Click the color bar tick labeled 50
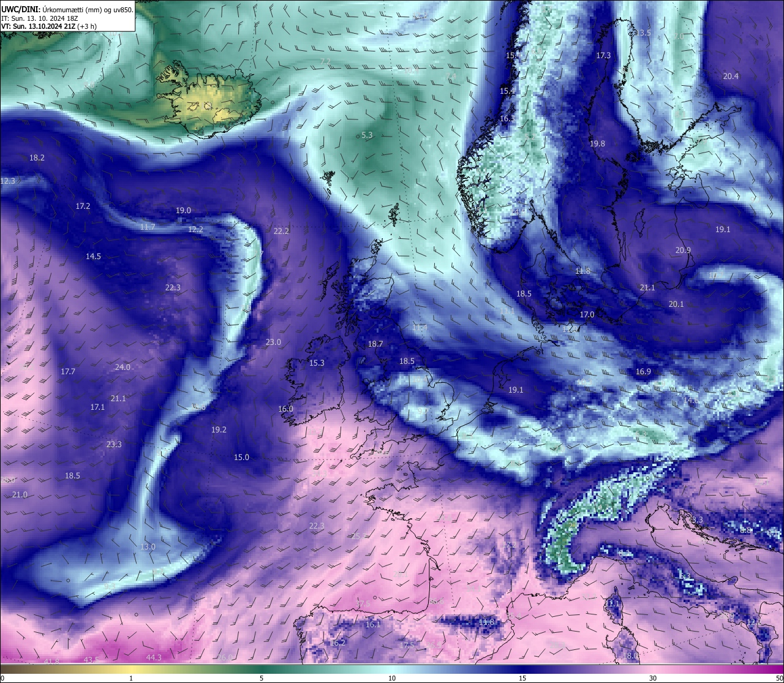This screenshot has width=784, height=683. pos(779,678)
